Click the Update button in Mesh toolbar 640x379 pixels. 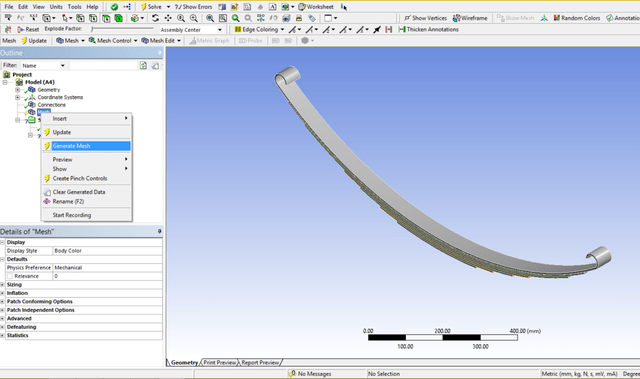34,40
